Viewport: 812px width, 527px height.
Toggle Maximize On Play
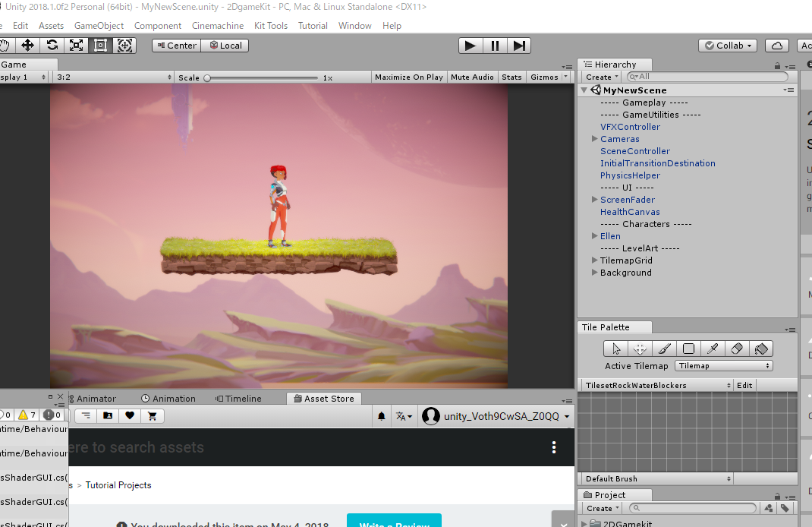point(408,77)
